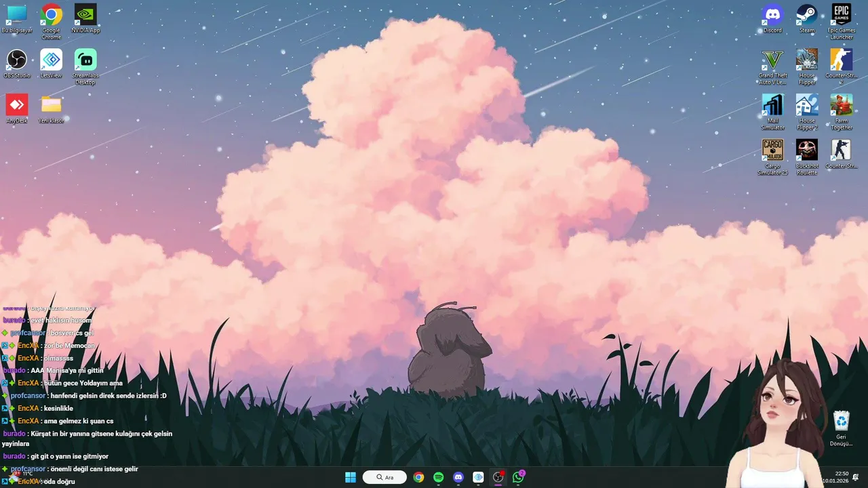Switch to Discord in the taskbar
Screen dimensions: 868x488
[458, 477]
